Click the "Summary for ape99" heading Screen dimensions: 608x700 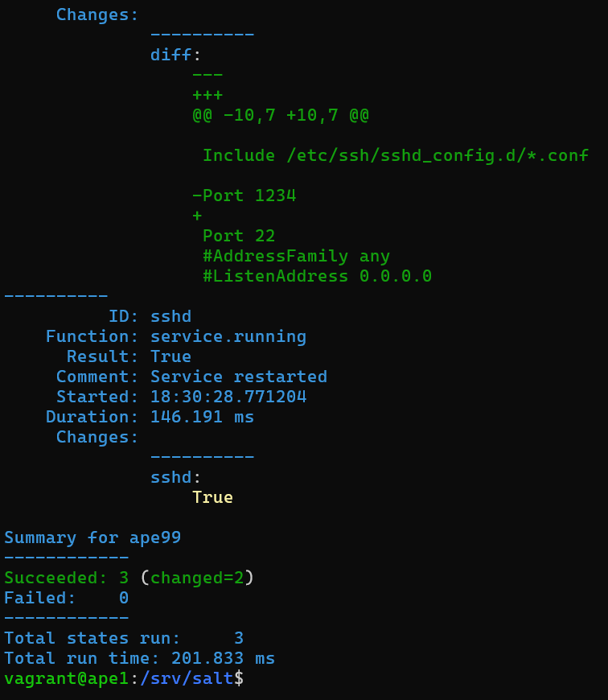[x=92, y=537]
